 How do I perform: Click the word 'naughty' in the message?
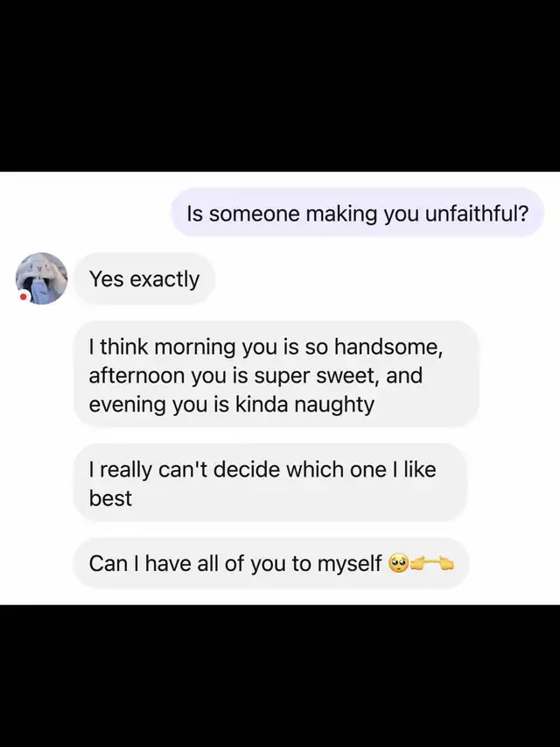[334, 405]
